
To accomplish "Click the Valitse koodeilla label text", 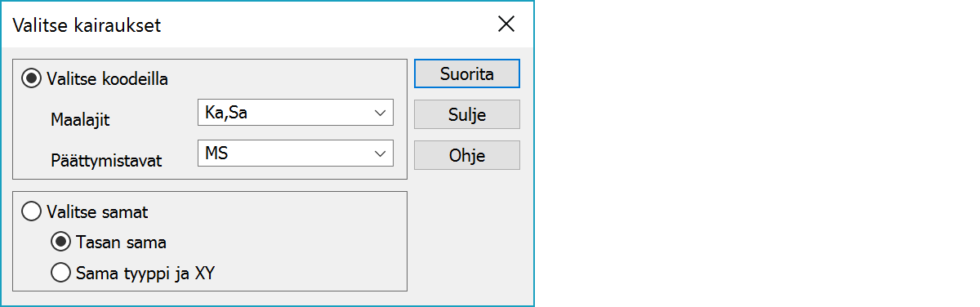I will 109,79.
